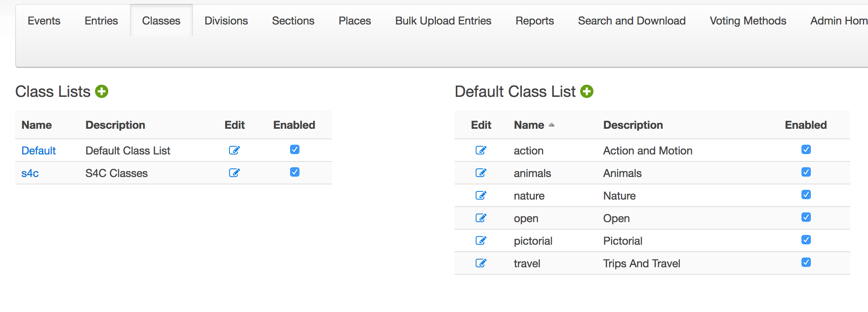This screenshot has height=312, width=868.
Task: Go to Bulk Upload Entries tab
Action: [x=443, y=21]
